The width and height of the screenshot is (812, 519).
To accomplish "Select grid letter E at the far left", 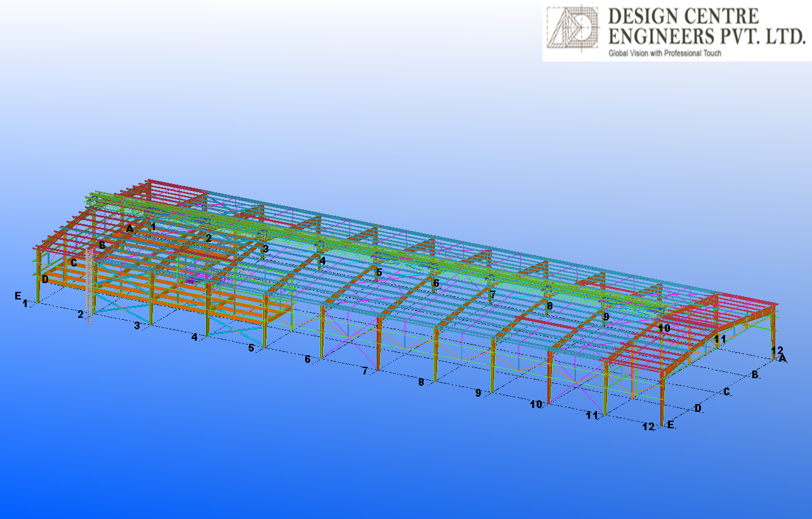I will click(18, 296).
